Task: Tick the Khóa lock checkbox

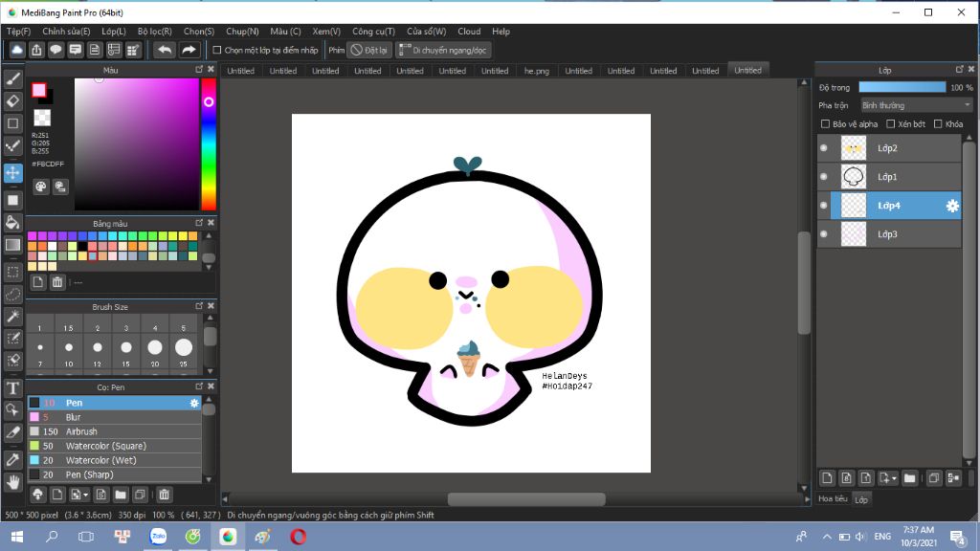Action: tap(938, 124)
